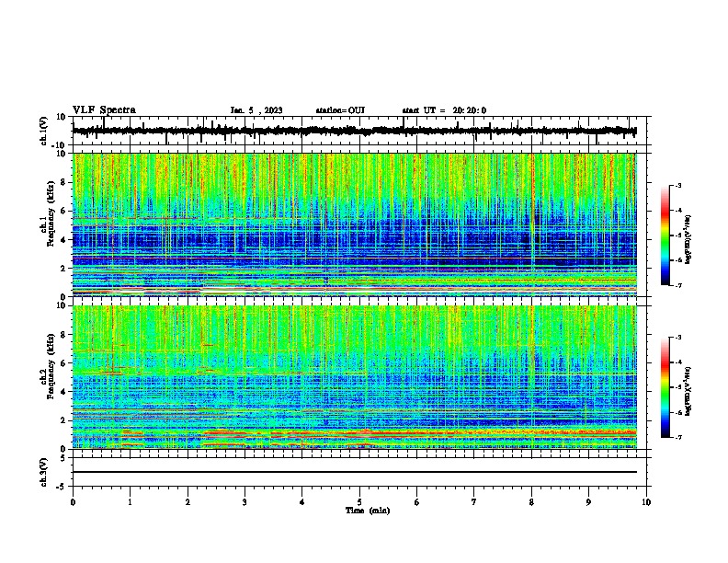
Task: Click the 8 kHz tick of ch.2 spectrogram
Action: pos(63,335)
